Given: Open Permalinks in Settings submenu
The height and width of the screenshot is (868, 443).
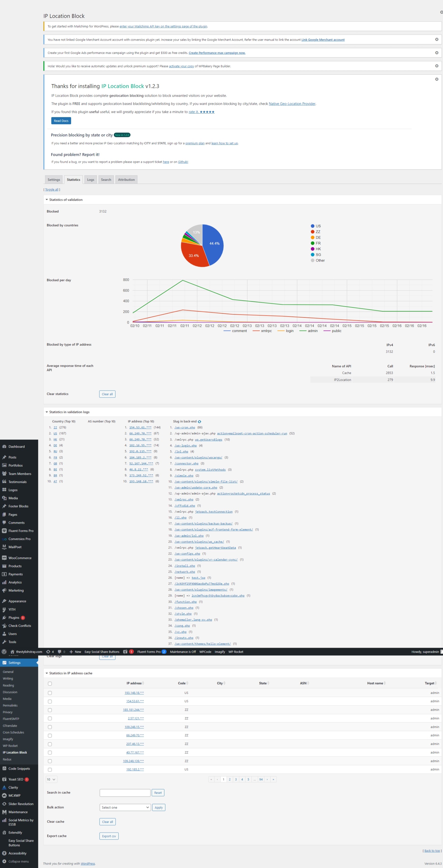Looking at the screenshot, I should (10, 705).
